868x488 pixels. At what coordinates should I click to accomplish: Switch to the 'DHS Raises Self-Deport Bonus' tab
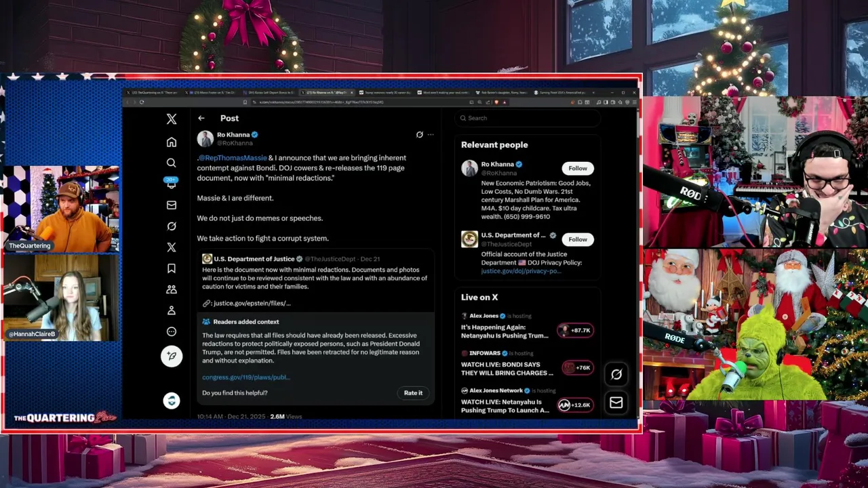(x=270, y=92)
